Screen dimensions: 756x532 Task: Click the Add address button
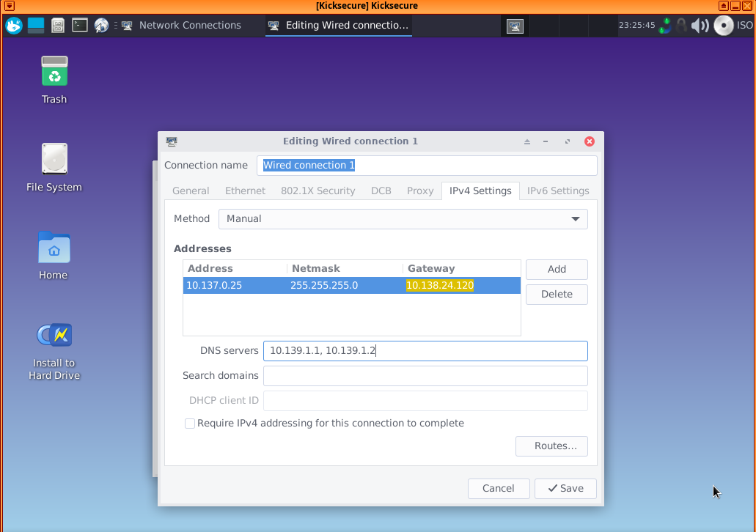click(x=557, y=270)
